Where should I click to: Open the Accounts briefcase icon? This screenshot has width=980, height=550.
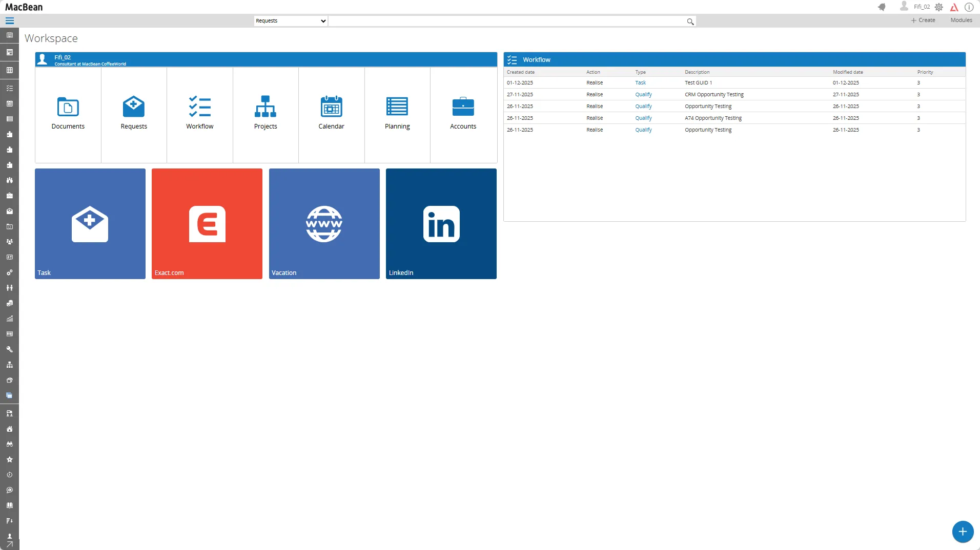tap(463, 107)
